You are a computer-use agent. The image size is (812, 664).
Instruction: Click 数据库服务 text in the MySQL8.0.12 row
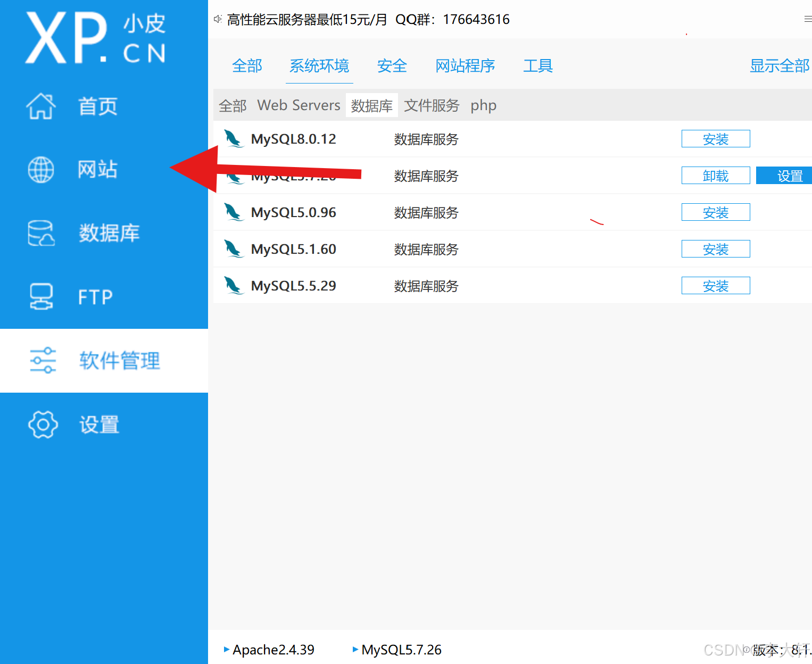tap(426, 139)
